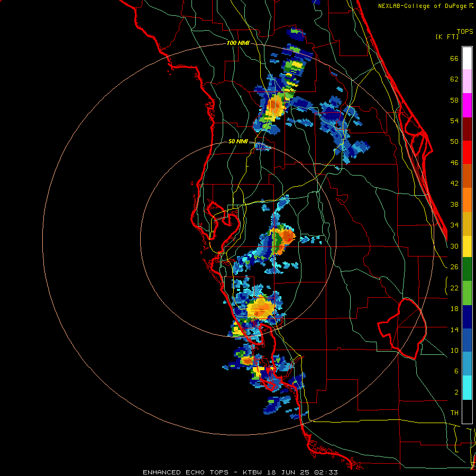
Task: Click the black TH threshold swatch
Action: (x=467, y=411)
